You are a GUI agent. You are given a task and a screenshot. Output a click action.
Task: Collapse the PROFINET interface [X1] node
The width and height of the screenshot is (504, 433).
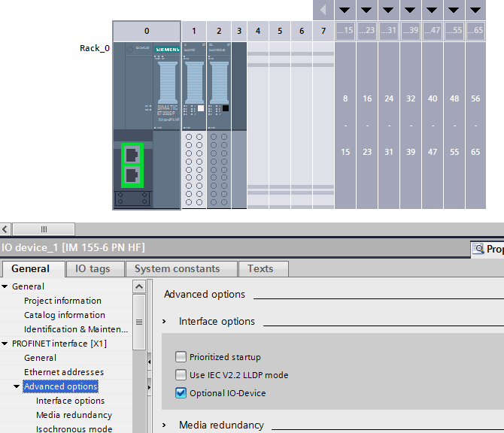pyautogui.click(x=5, y=344)
